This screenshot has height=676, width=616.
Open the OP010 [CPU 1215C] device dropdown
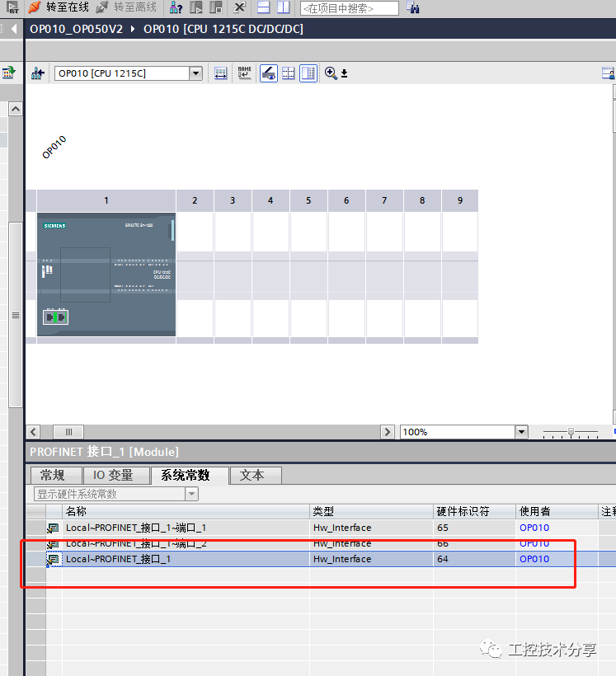click(x=195, y=73)
